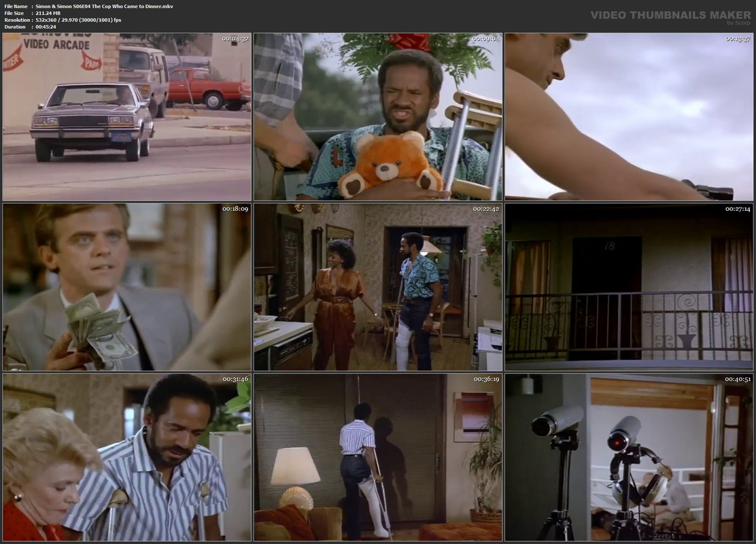
Task: Select thumbnail at 00:09:04 with teddy bear
Action: coord(378,117)
